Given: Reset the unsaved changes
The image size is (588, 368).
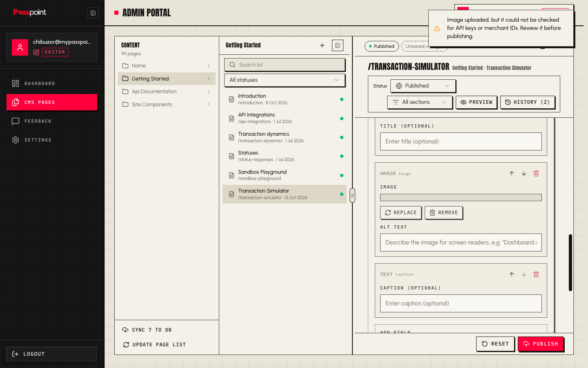Looking at the screenshot, I should 495,344.
